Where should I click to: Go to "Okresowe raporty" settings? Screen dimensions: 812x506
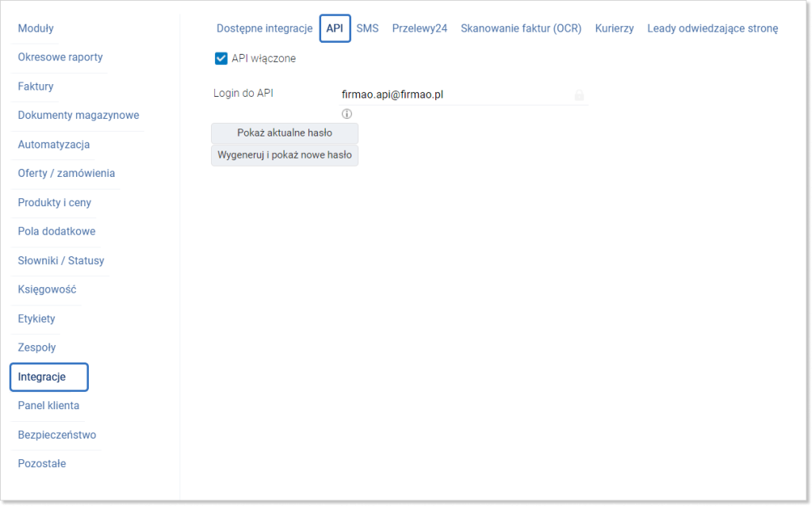click(x=60, y=57)
